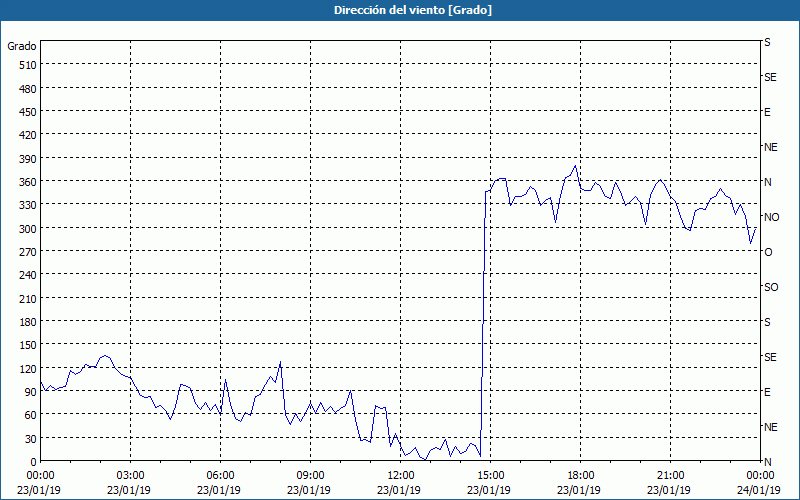Click the 360 y-axis tick label
The image size is (800, 500).
(x=28, y=182)
